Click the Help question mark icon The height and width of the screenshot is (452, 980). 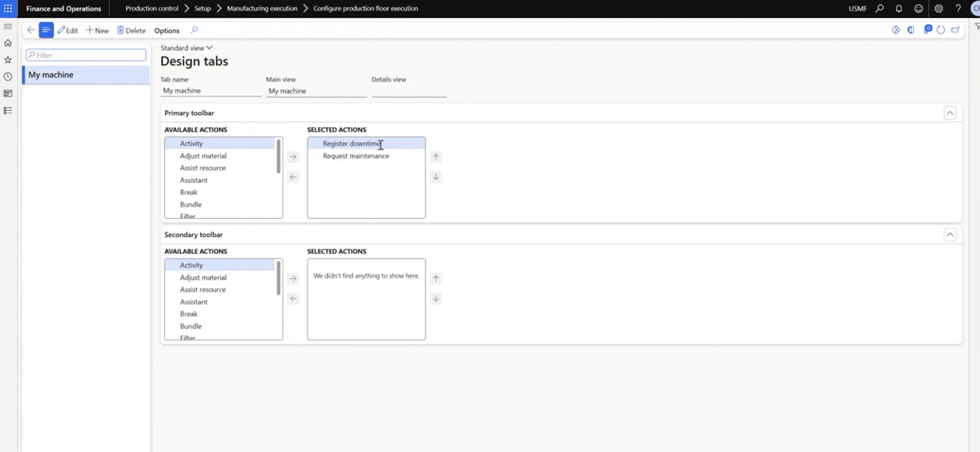[958, 8]
